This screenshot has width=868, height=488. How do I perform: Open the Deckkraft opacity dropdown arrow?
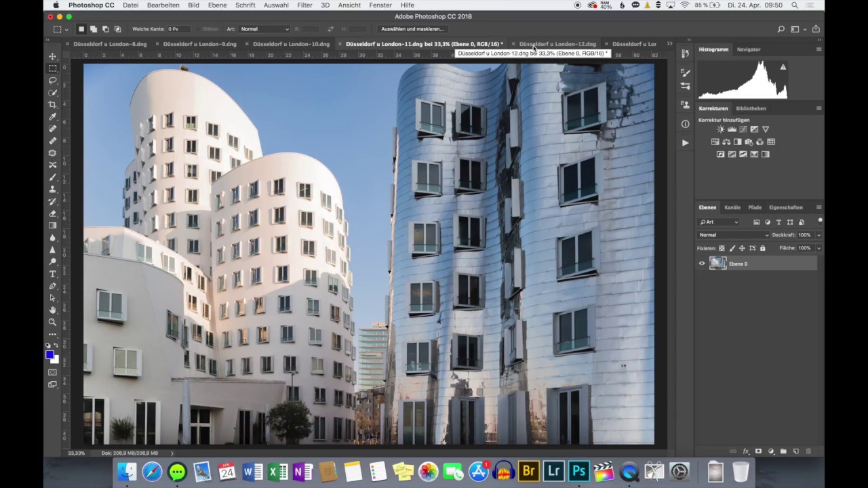click(x=818, y=235)
